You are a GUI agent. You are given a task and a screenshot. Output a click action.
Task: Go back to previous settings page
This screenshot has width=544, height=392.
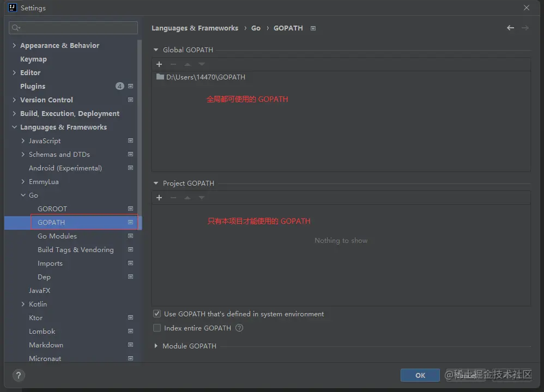[510, 28]
